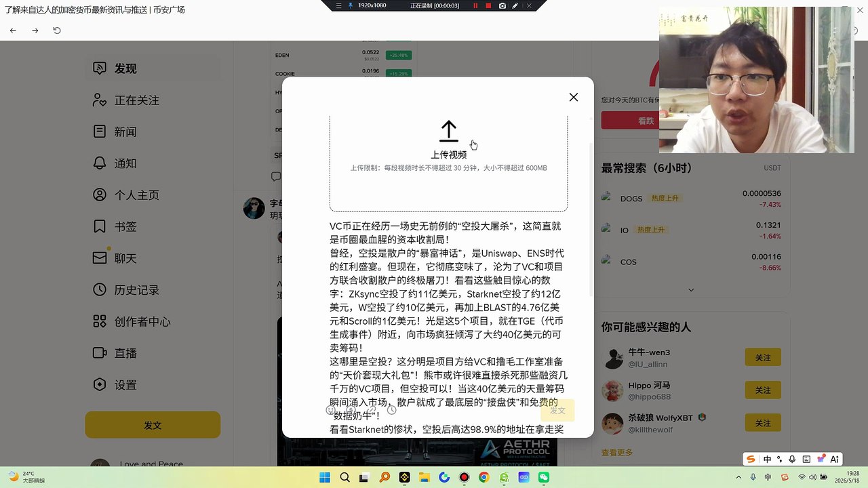Image resolution: width=868 pixels, height=488 pixels.
Task: Open the Binance taskbar app
Action: click(x=404, y=477)
